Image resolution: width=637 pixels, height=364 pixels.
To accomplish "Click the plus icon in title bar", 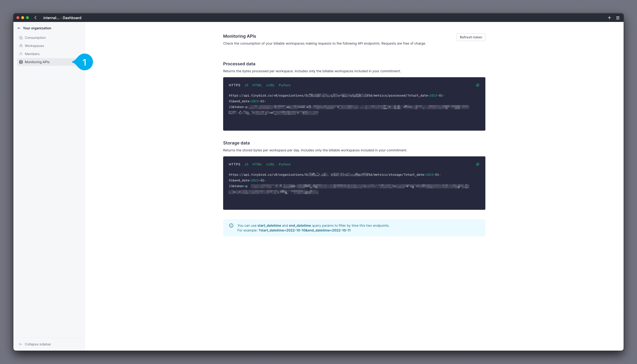I will [x=609, y=18].
